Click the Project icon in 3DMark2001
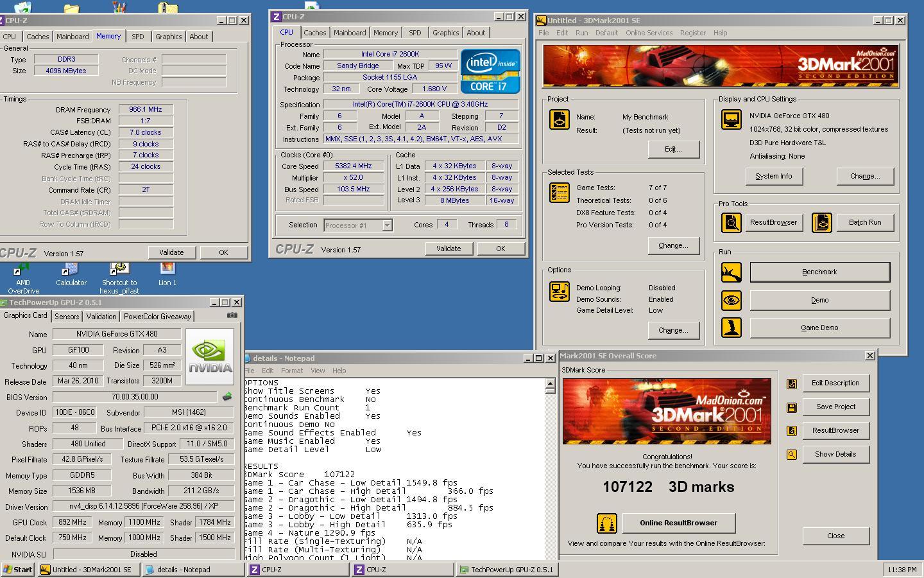Image resolution: width=924 pixels, height=578 pixels. pos(560,120)
